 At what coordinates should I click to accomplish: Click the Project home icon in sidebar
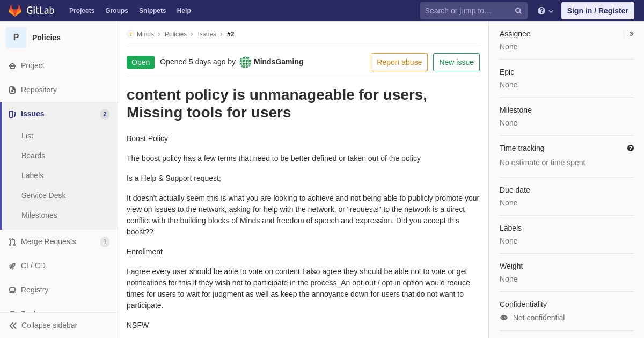pyautogui.click(x=12, y=66)
